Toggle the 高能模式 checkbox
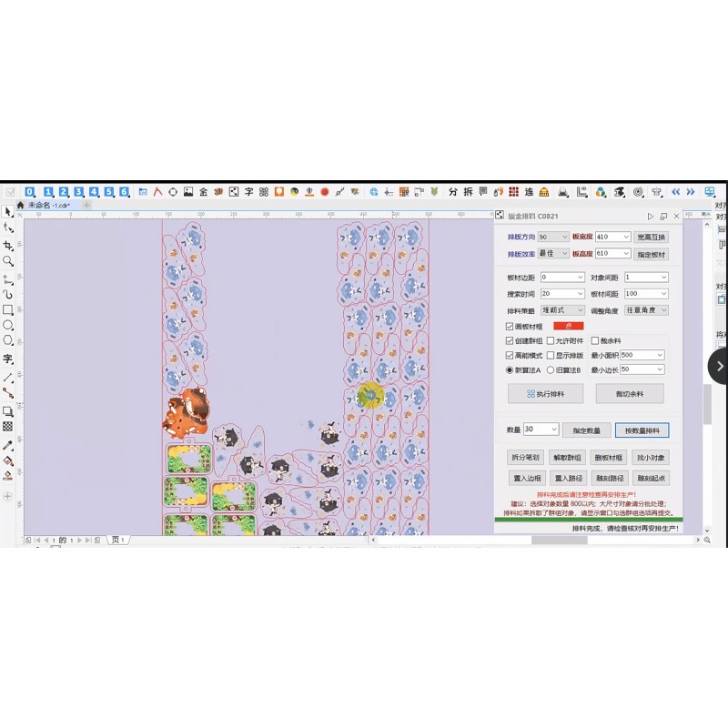The image size is (728, 728). 510,355
